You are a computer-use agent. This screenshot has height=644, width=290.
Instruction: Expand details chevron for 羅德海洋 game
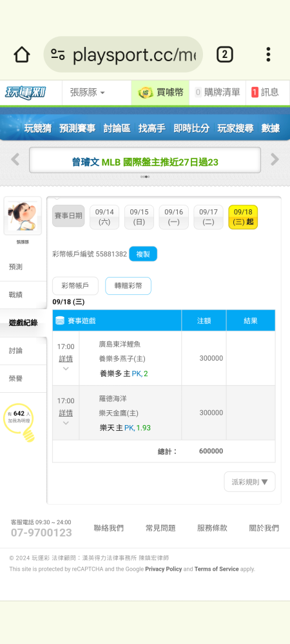coord(66,423)
